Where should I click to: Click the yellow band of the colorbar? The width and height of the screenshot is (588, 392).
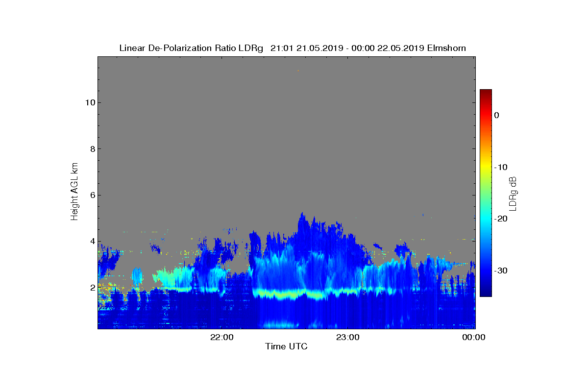[x=486, y=167]
